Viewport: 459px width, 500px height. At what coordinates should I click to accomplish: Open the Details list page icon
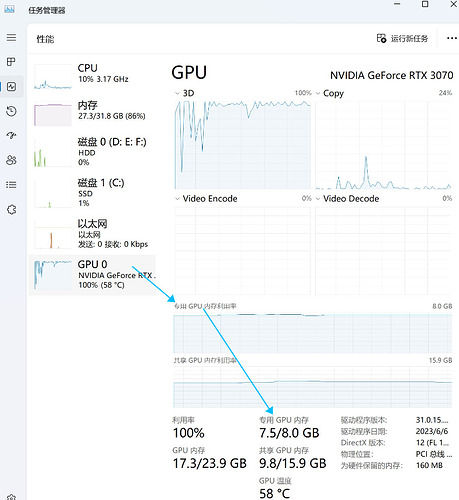tap(11, 185)
